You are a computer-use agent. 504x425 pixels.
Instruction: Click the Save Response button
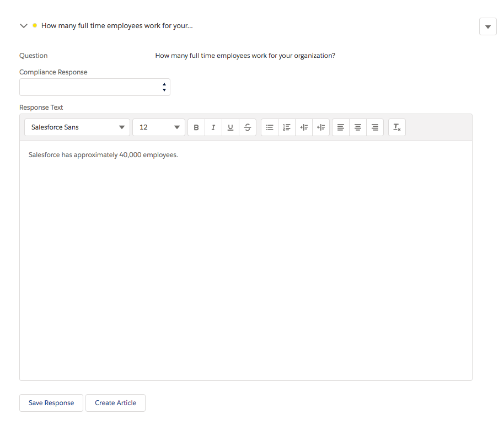[51, 403]
